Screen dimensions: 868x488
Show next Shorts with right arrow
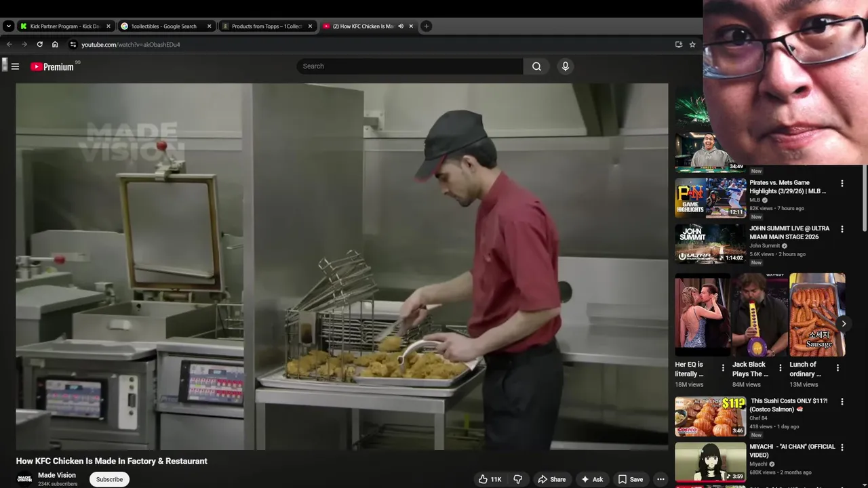click(844, 324)
